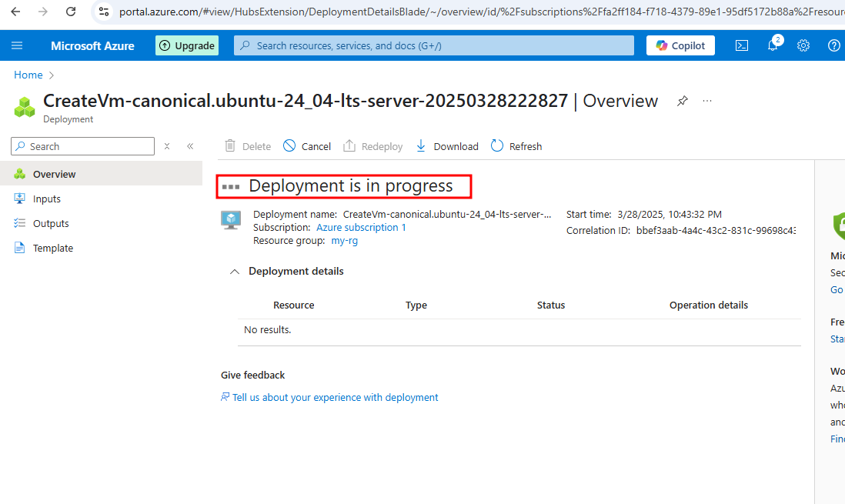Cancel the deployment
Screen dimensions: 845x504
coord(307,146)
